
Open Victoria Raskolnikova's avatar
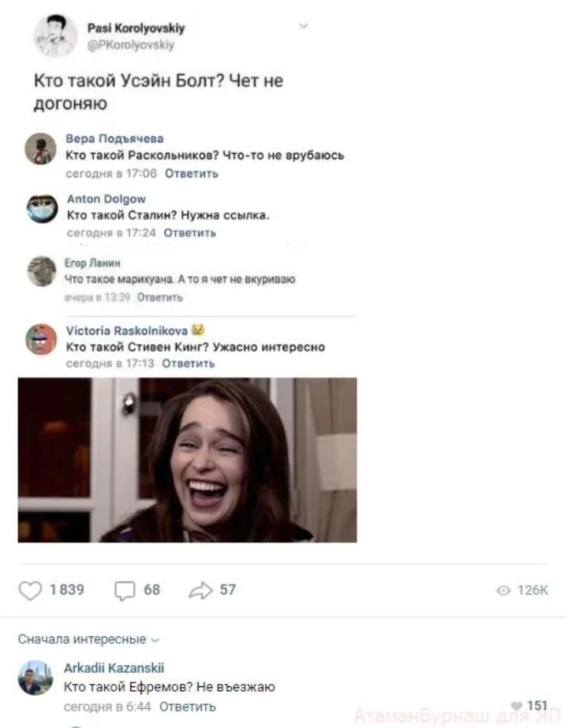pyautogui.click(x=41, y=339)
